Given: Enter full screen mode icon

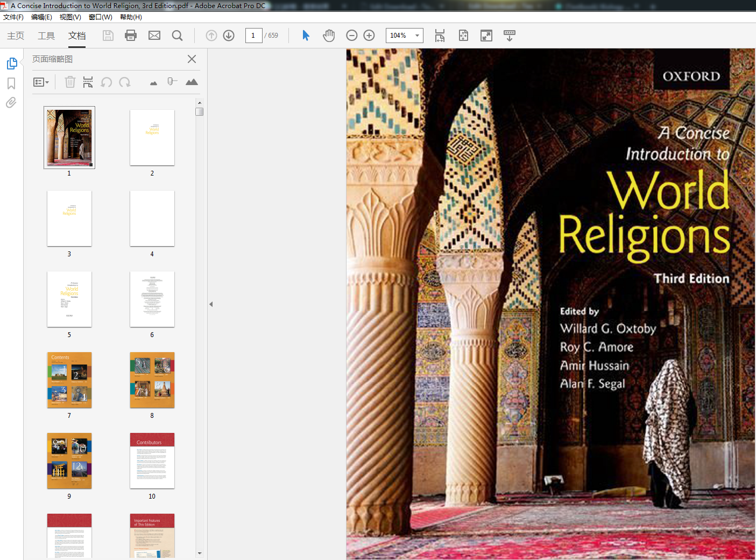Looking at the screenshot, I should 486,36.
